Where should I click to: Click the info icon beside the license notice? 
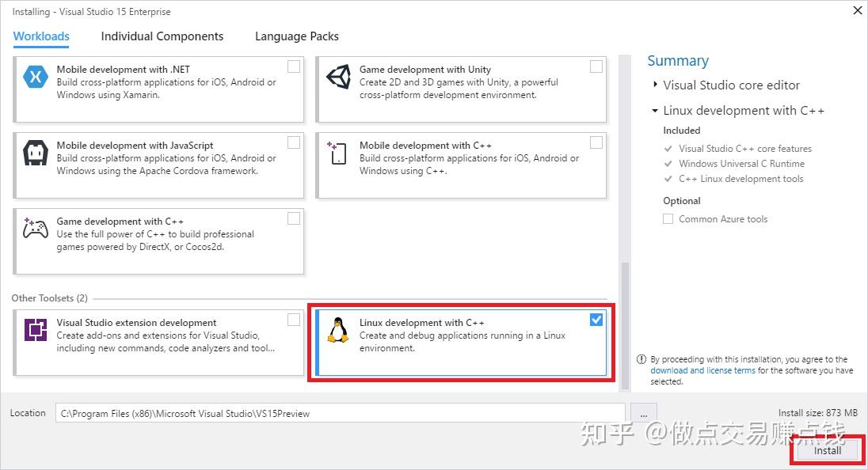click(643, 359)
